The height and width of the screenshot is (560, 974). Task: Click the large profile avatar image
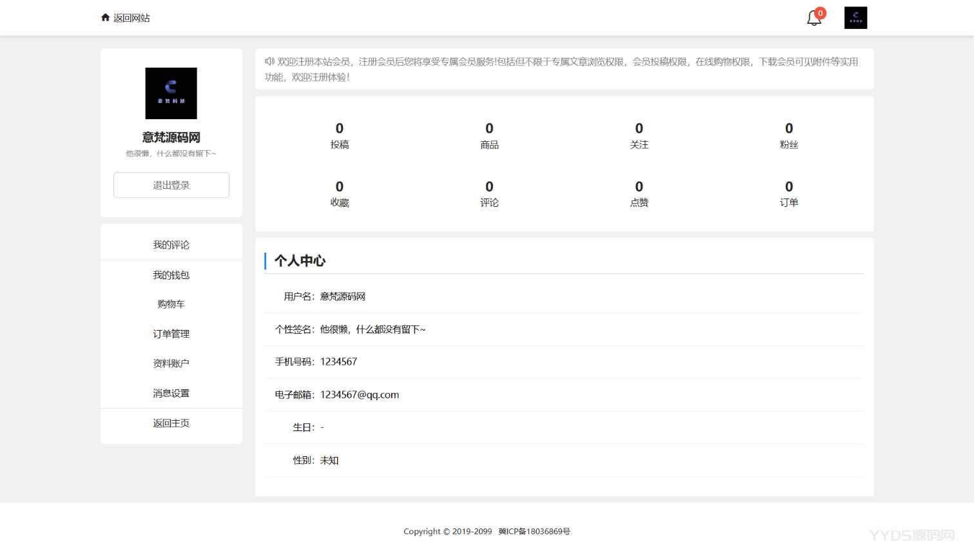point(171,93)
